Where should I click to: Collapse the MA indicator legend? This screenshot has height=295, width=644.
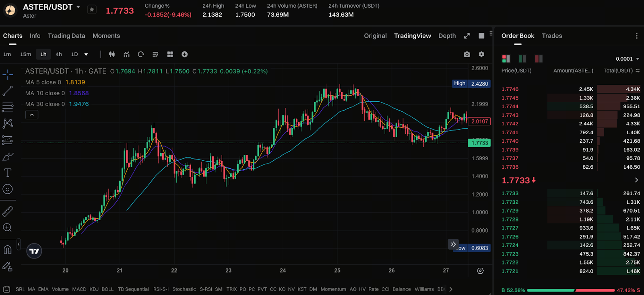(x=32, y=115)
